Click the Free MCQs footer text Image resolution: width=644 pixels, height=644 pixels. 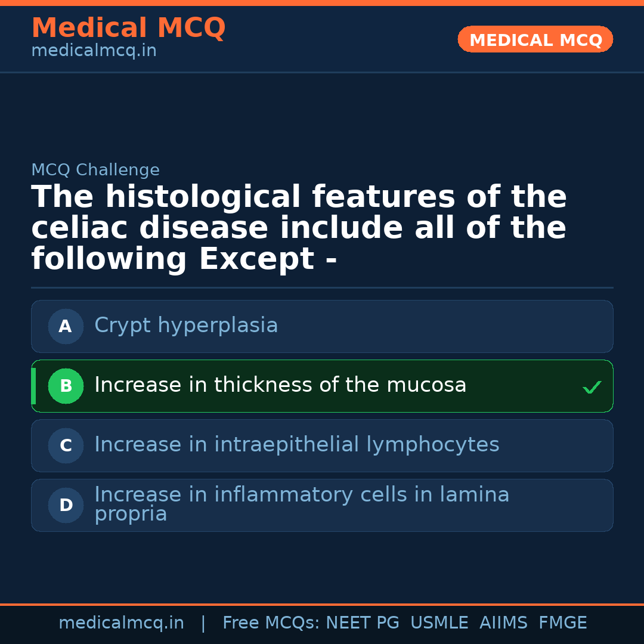point(271,623)
